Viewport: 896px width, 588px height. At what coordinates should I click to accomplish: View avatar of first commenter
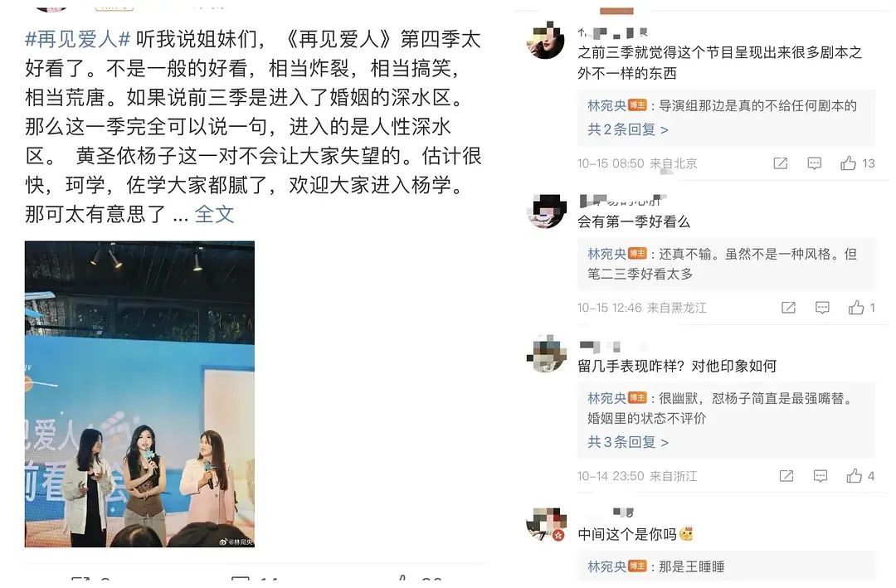tap(546, 41)
